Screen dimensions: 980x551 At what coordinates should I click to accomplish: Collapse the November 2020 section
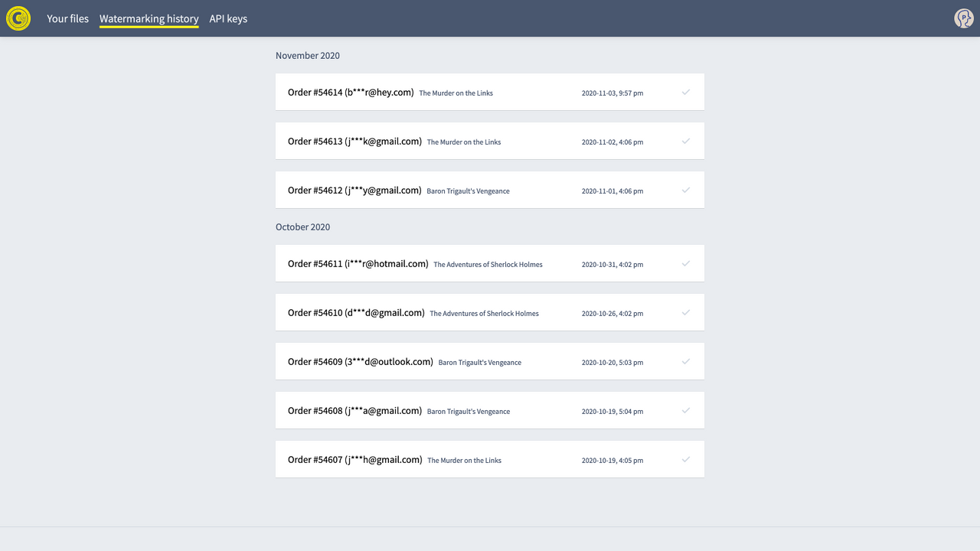(308, 55)
